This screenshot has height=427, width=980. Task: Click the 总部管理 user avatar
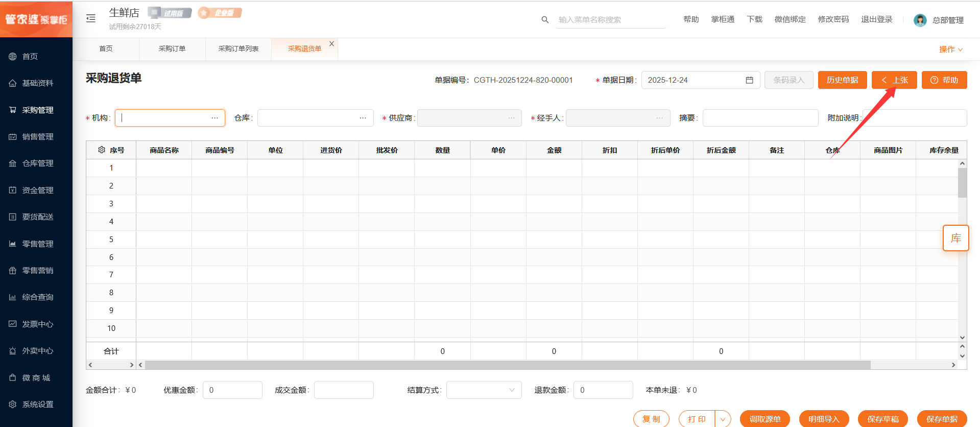920,20
